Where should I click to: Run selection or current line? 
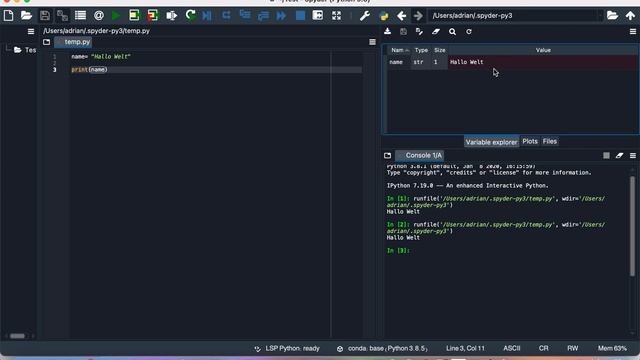tap(171, 16)
